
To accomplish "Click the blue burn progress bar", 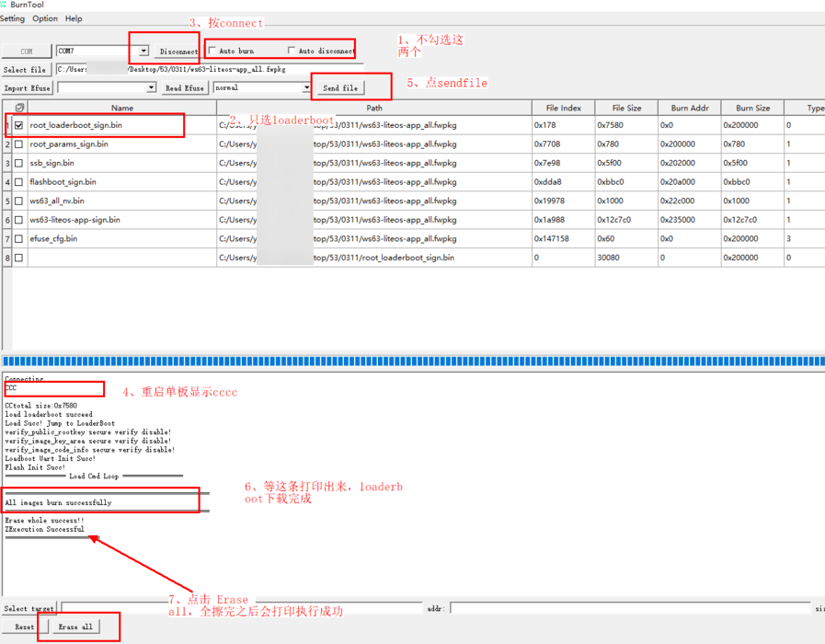I will 412,362.
